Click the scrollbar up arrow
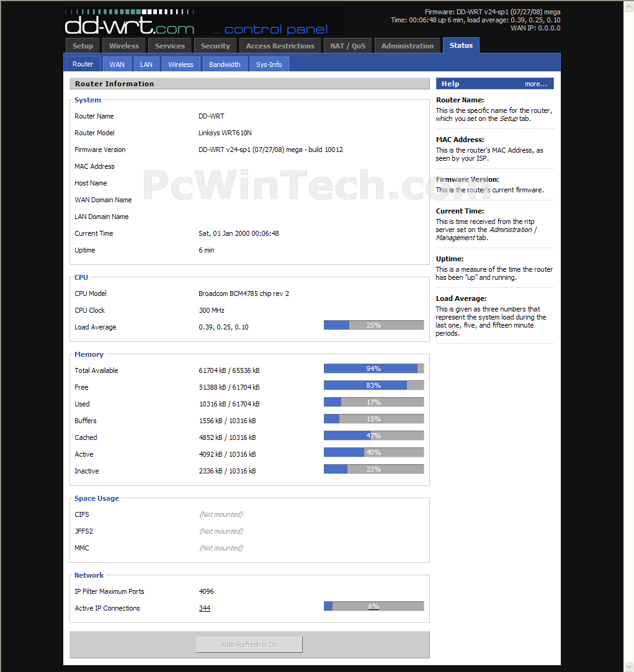Screen dimensions: 634x672 629,6
